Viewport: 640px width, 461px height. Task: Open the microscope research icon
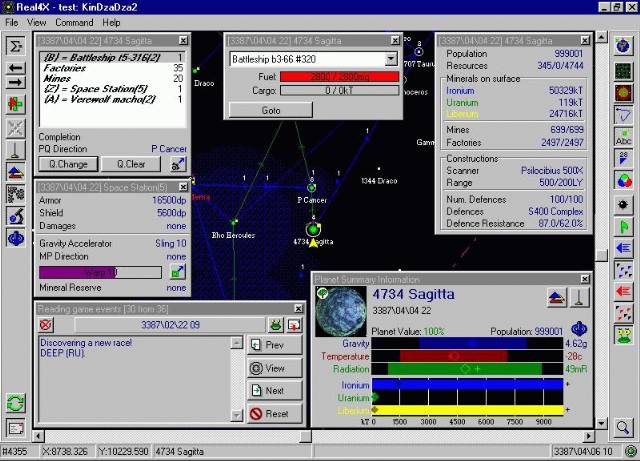tap(16, 216)
